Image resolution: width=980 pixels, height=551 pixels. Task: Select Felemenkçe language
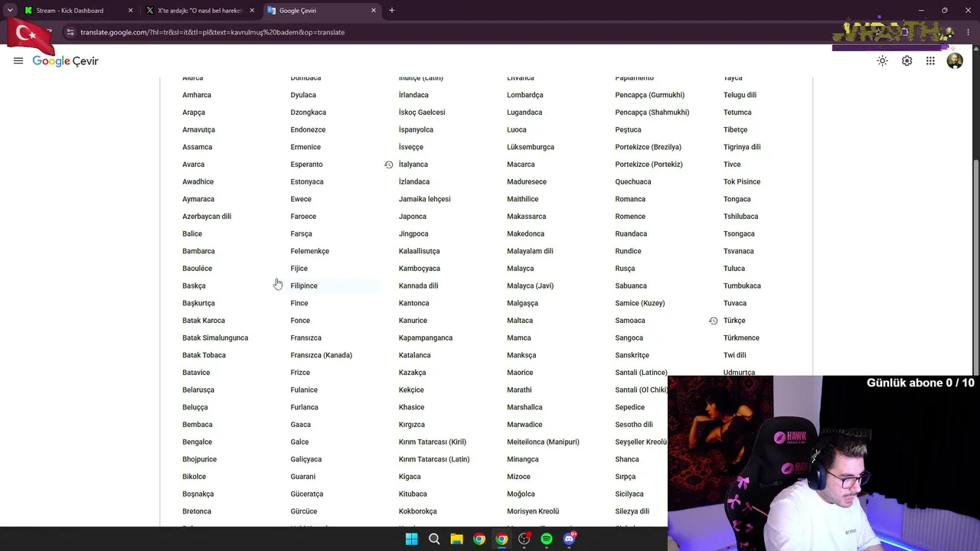point(309,251)
